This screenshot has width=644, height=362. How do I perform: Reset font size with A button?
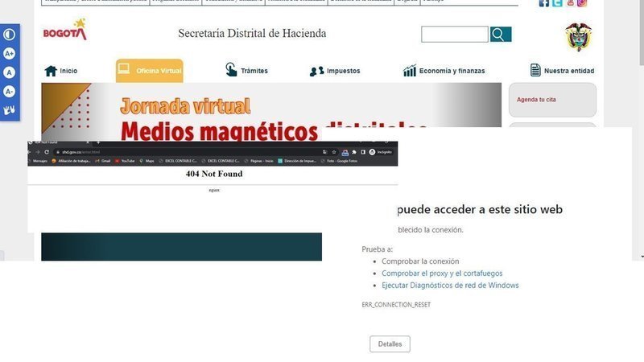10,72
